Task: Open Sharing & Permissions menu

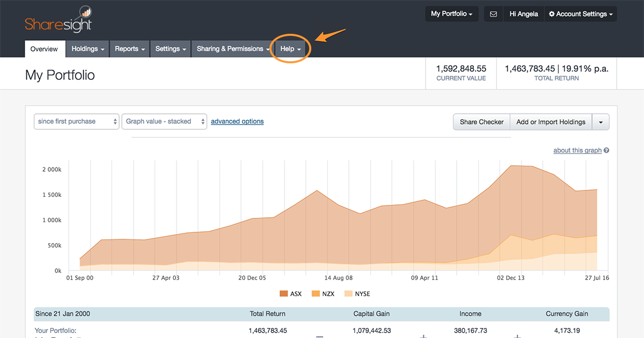Action: pos(233,49)
